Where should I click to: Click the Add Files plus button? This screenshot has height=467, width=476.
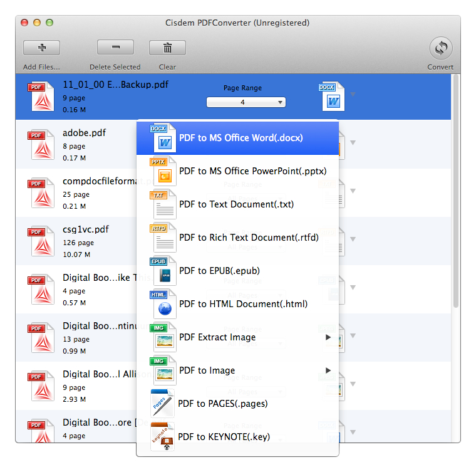point(41,48)
